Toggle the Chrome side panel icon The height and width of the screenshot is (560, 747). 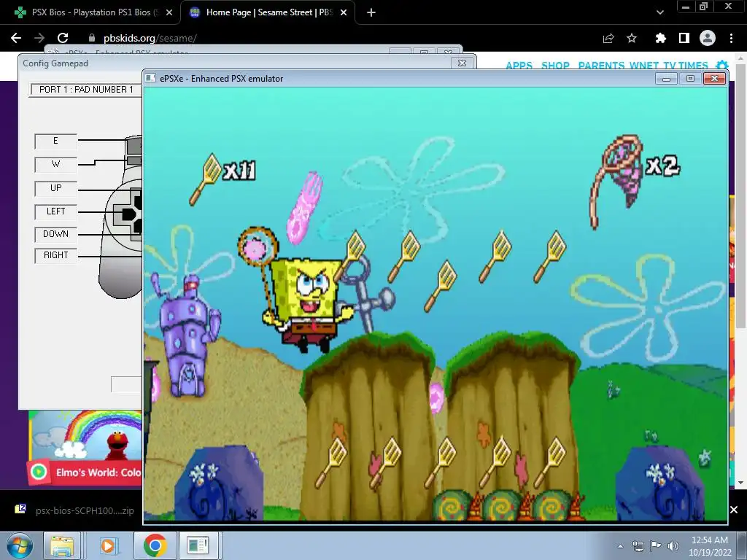coord(684,38)
